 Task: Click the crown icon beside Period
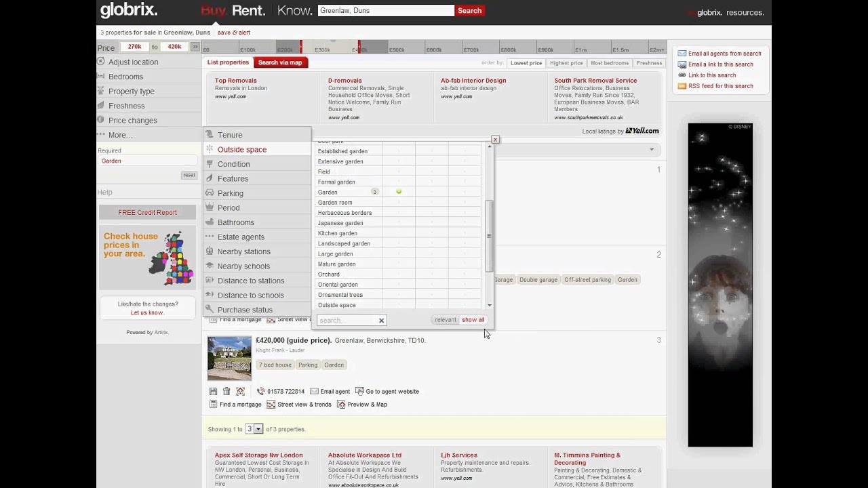(210, 207)
